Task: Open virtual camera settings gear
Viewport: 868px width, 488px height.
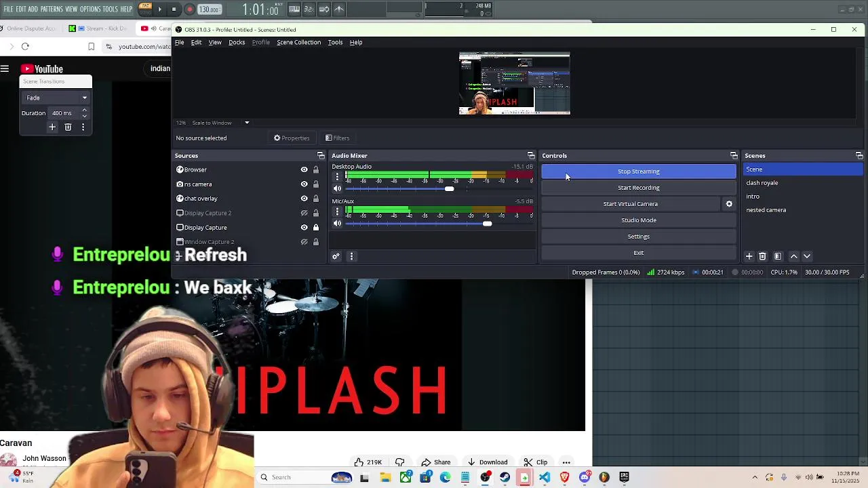Action: [x=729, y=204]
